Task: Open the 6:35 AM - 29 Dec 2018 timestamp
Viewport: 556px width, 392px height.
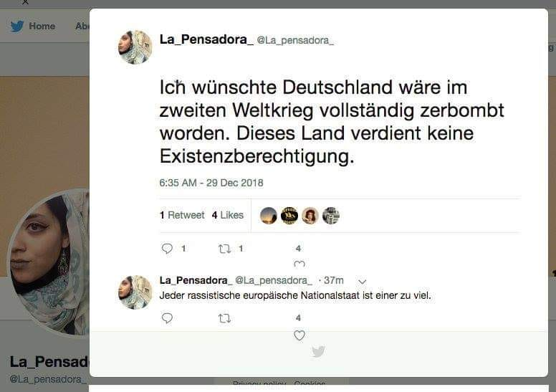Action: (x=211, y=183)
